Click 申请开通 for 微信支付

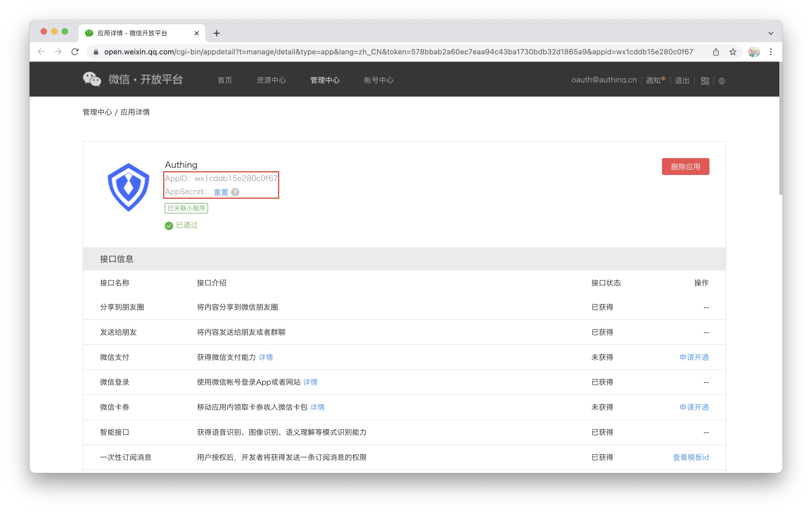click(694, 357)
